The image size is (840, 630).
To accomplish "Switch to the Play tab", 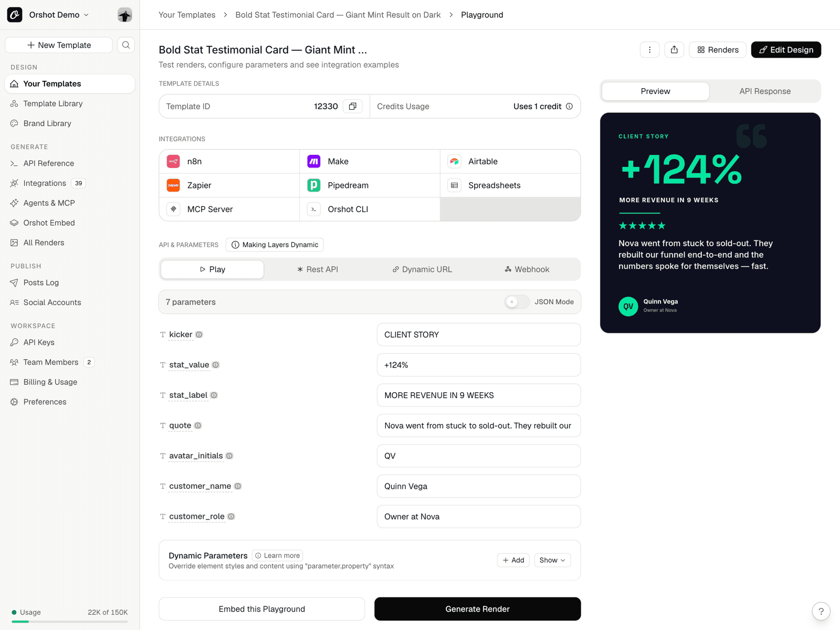I will (x=212, y=269).
